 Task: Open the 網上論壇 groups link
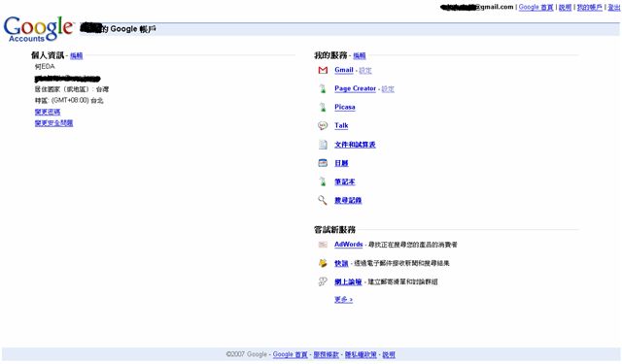coord(348,281)
